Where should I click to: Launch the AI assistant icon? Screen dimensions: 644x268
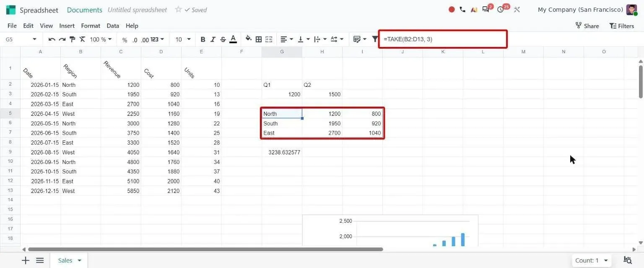474,9
